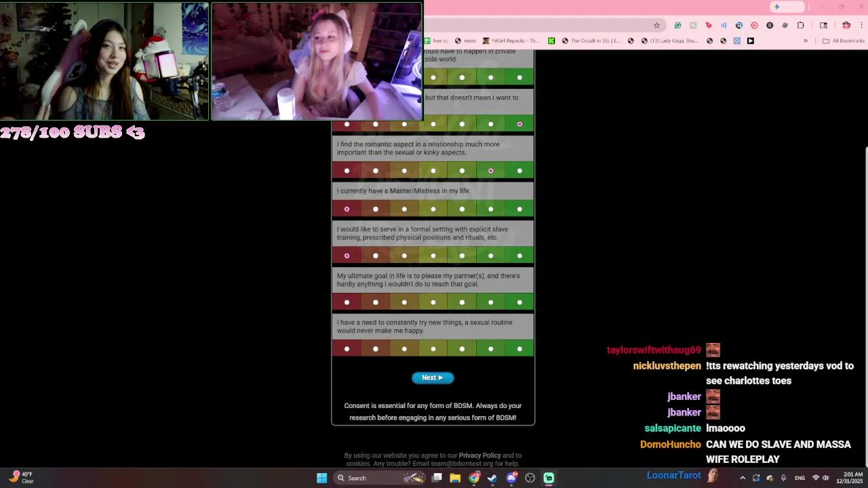
Task: Open the Chrome profile avatar
Action: tap(846, 25)
